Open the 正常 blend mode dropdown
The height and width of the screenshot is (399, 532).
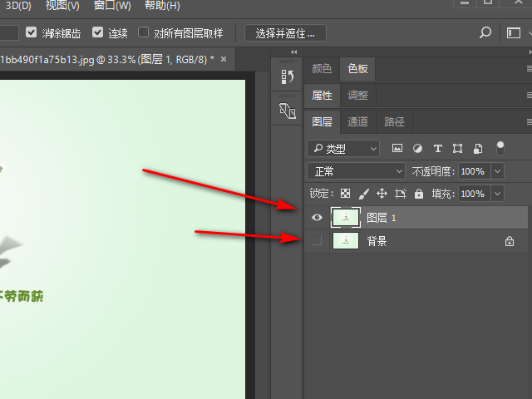click(356, 171)
